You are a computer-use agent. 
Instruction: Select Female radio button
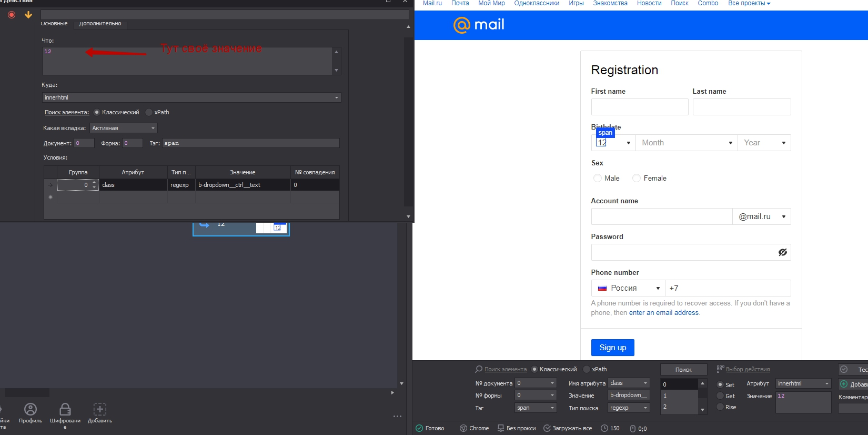(637, 178)
